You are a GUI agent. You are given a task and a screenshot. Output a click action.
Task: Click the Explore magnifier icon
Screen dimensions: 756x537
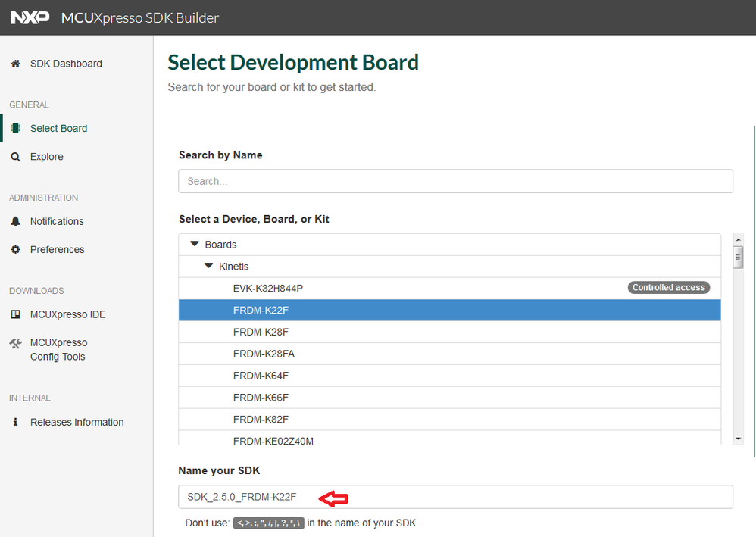point(15,157)
